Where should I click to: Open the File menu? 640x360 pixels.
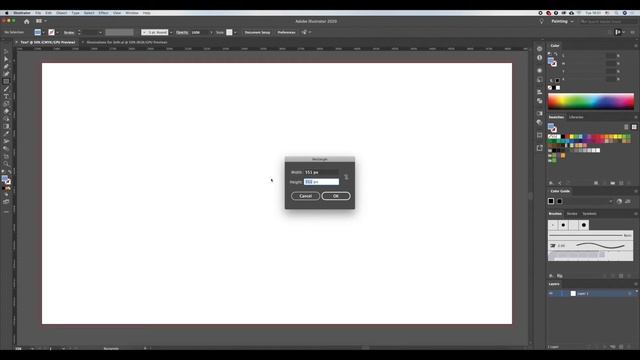pos(38,13)
